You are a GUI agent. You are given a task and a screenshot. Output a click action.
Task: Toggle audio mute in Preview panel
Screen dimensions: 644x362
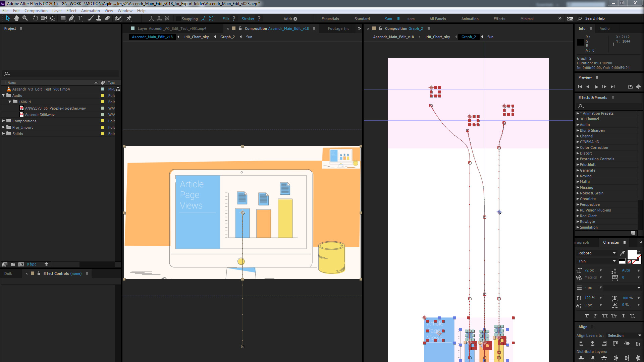click(x=638, y=87)
